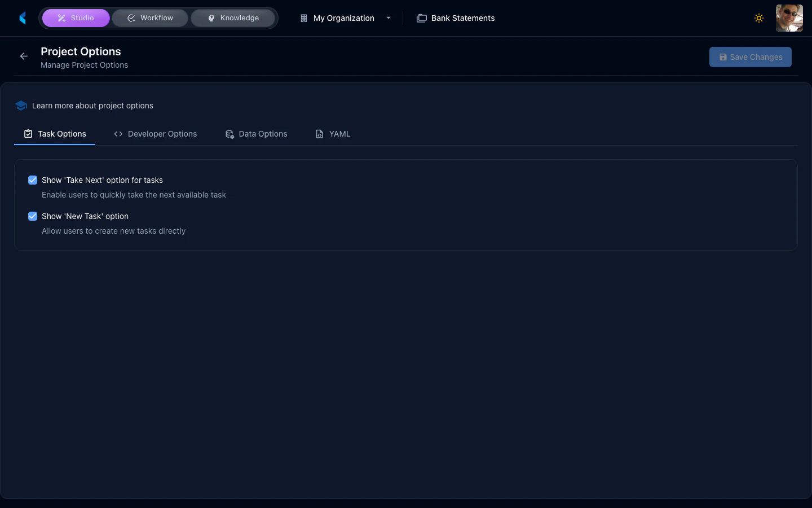Viewport: 812px width, 508px height.
Task: Switch to the Studio mode
Action: pos(76,18)
